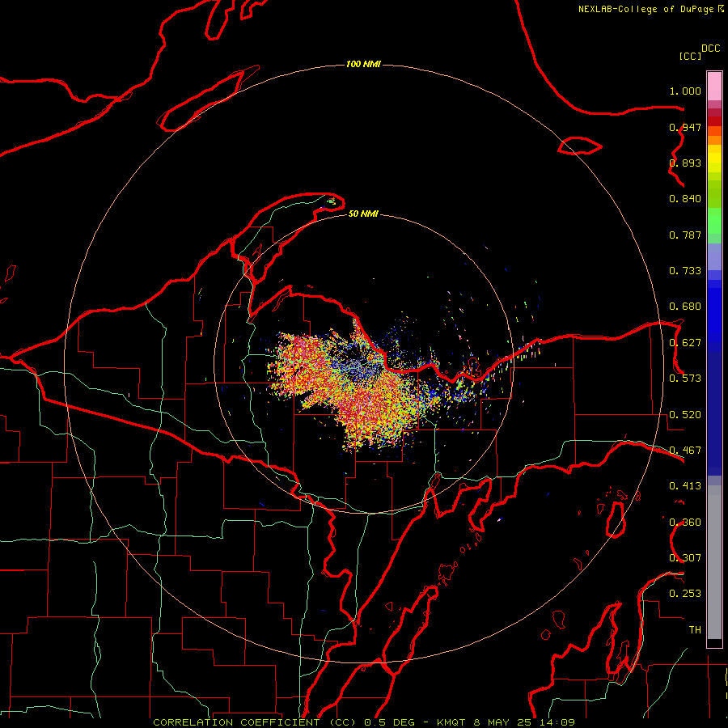Click the 0.520 color scale value

tap(685, 415)
